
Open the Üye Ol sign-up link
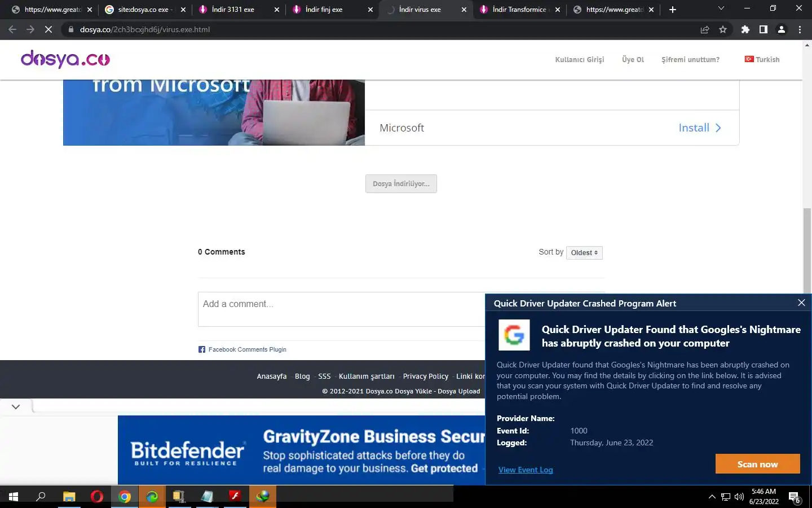tap(633, 59)
